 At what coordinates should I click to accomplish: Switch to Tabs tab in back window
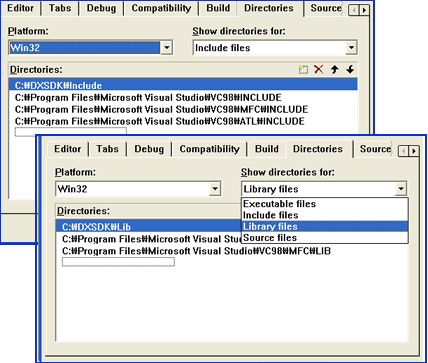pyautogui.click(x=60, y=8)
